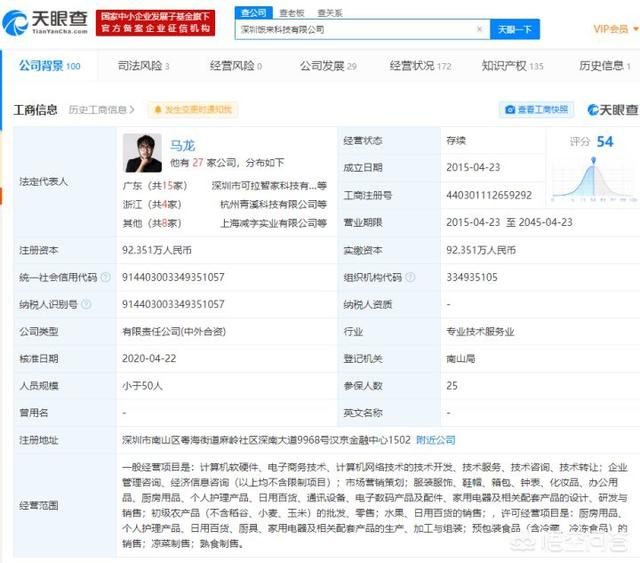Open the 经营风险 tab
Image resolution: width=640 pixels, height=563 pixels.
[x=236, y=66]
